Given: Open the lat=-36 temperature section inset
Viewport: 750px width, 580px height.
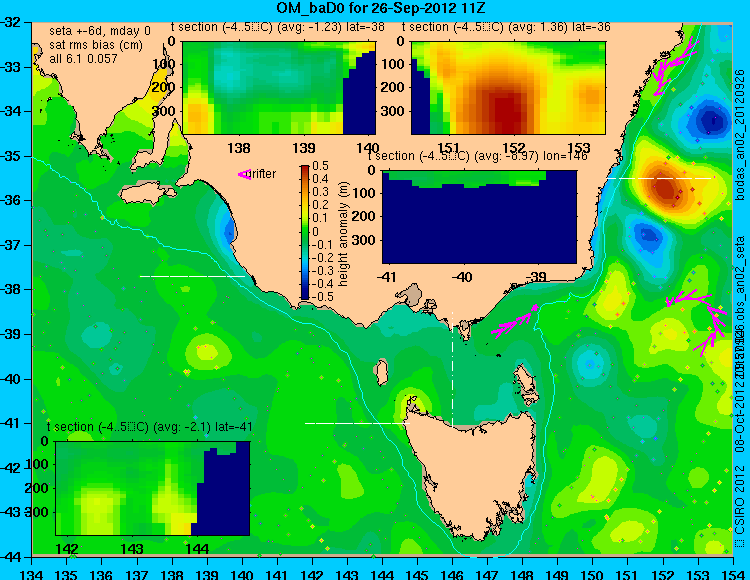Looking at the screenshot, I should (508, 88).
